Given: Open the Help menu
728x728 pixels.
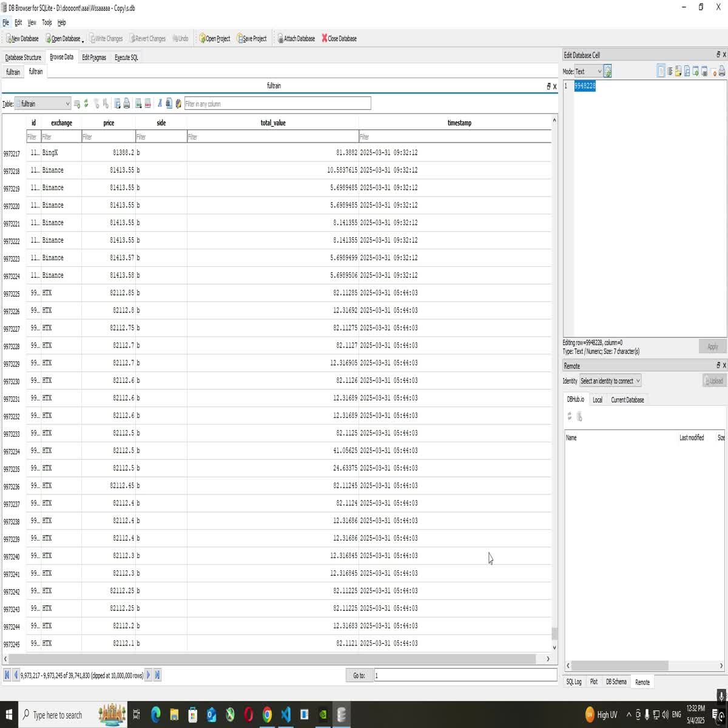Looking at the screenshot, I should point(61,22).
